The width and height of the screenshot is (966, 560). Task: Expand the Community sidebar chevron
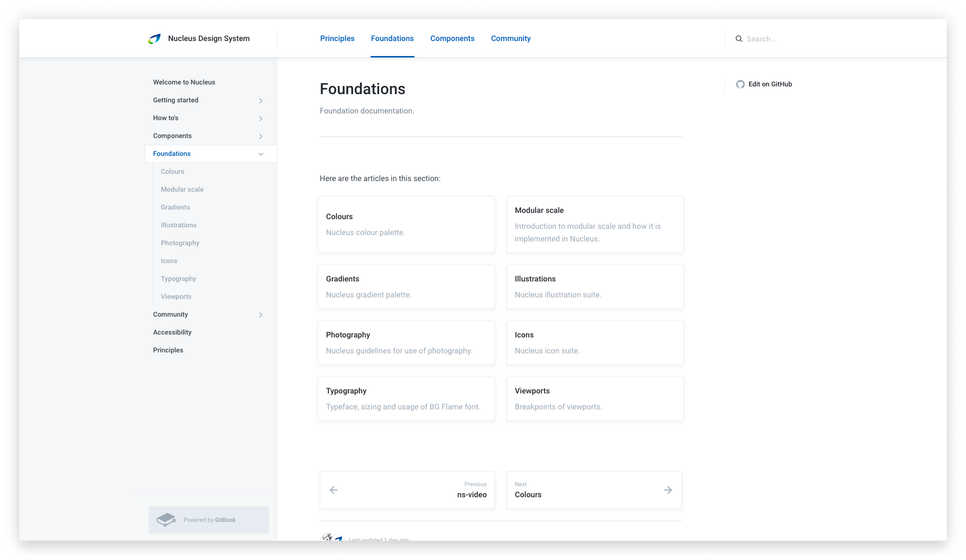coord(261,315)
